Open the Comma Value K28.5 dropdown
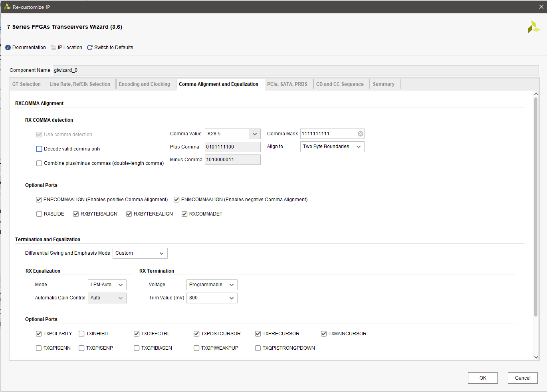 click(233, 134)
